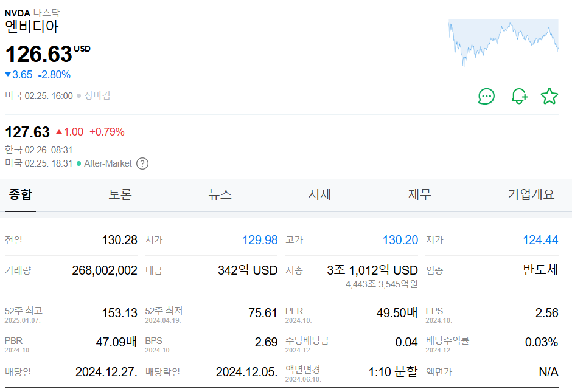Click the open price 129.98
This screenshot has height=392, width=572.
pyautogui.click(x=260, y=240)
